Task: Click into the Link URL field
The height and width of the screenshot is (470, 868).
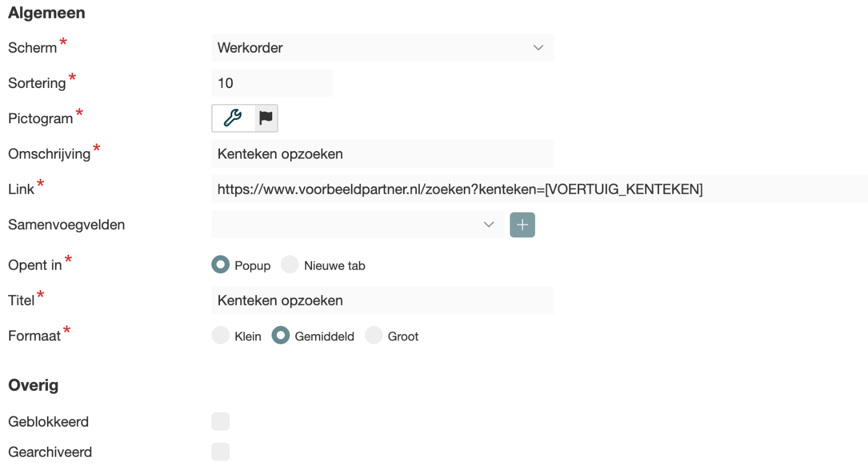Action: 540,189
